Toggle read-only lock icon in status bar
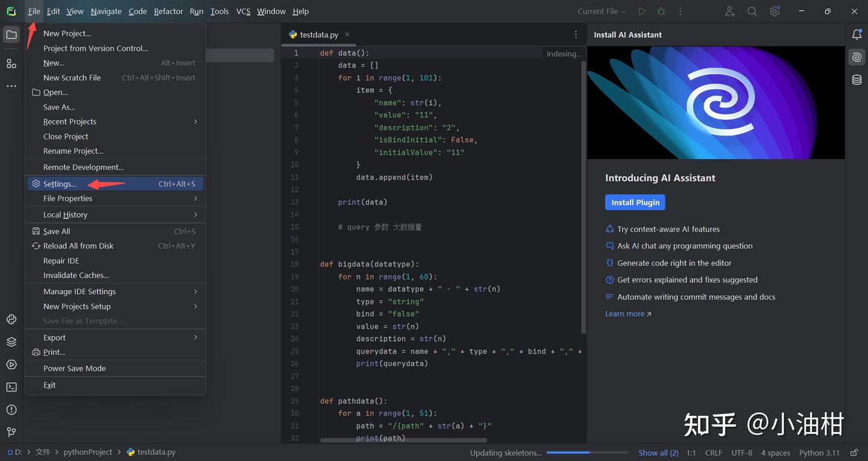This screenshot has width=868, height=461. click(x=854, y=453)
